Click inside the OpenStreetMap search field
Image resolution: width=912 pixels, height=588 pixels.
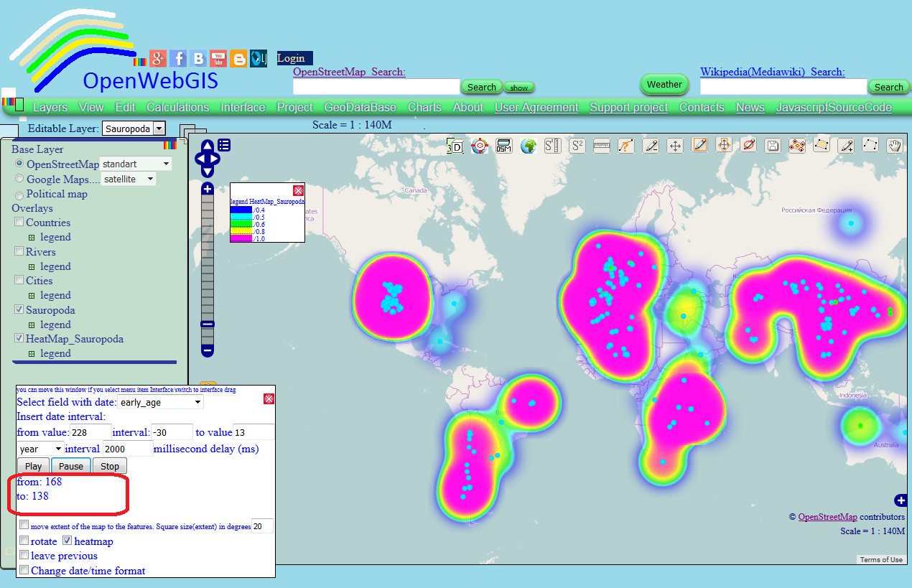coord(376,86)
